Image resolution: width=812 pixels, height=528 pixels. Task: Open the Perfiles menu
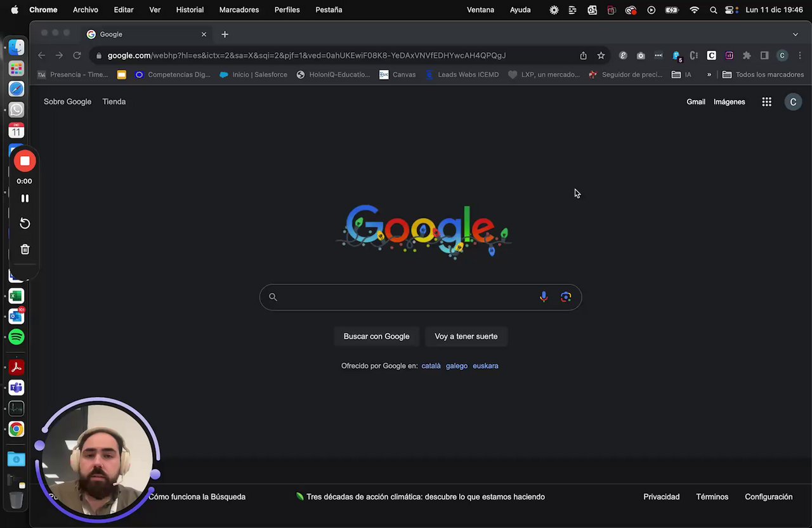click(x=287, y=10)
